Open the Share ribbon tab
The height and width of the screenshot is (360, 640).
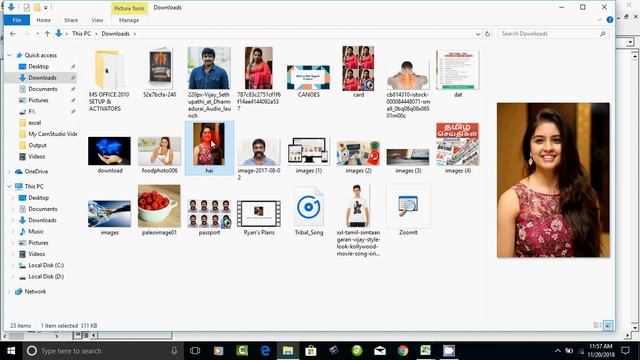[71, 20]
